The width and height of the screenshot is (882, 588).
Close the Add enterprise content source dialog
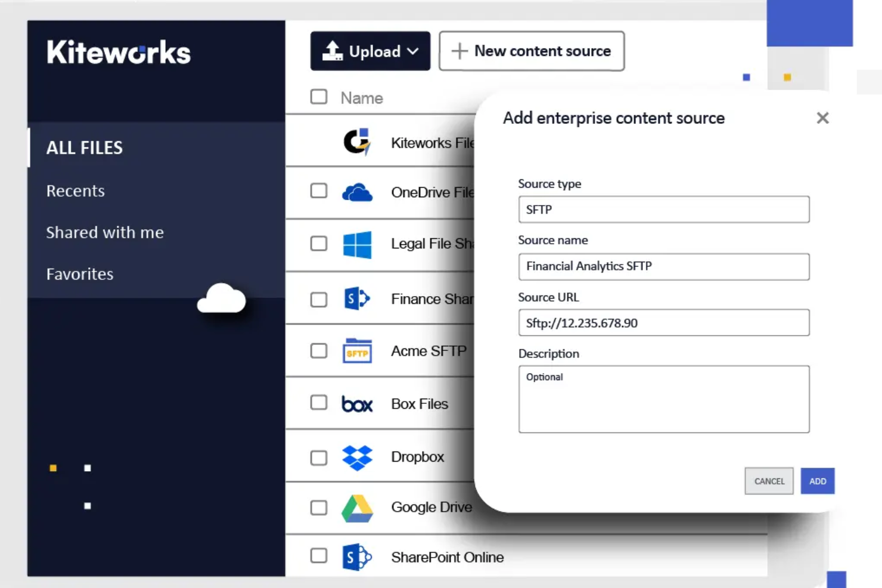pyautogui.click(x=822, y=118)
